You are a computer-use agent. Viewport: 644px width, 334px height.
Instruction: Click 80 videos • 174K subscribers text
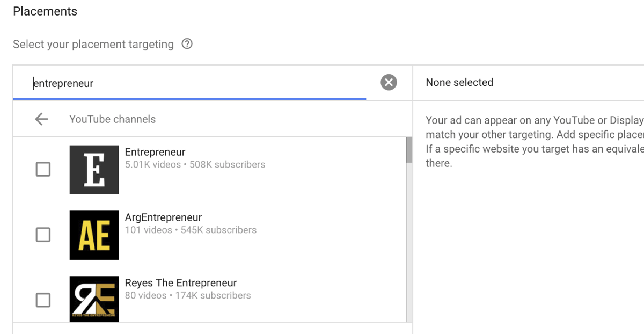188,295
